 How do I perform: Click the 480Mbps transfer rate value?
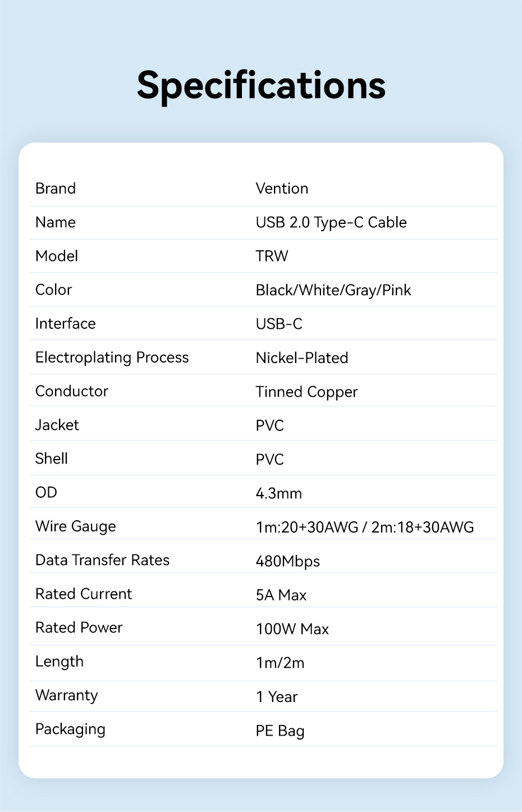(x=288, y=562)
